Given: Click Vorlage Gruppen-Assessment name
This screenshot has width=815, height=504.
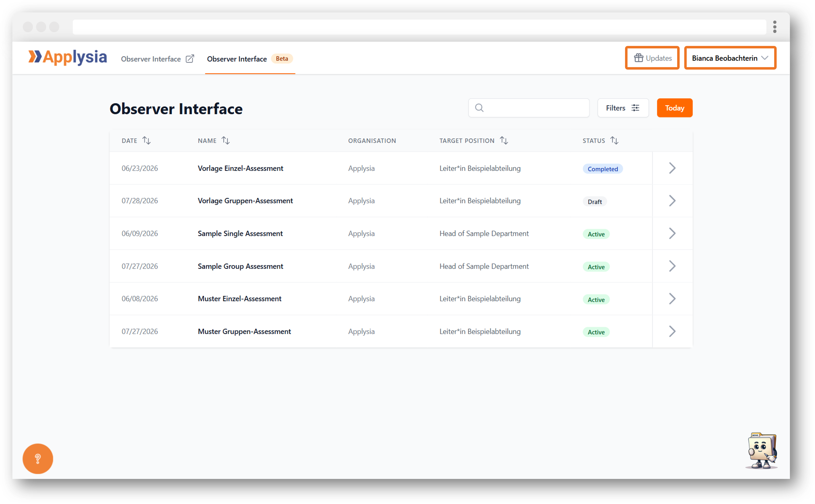Looking at the screenshot, I should click(245, 201).
